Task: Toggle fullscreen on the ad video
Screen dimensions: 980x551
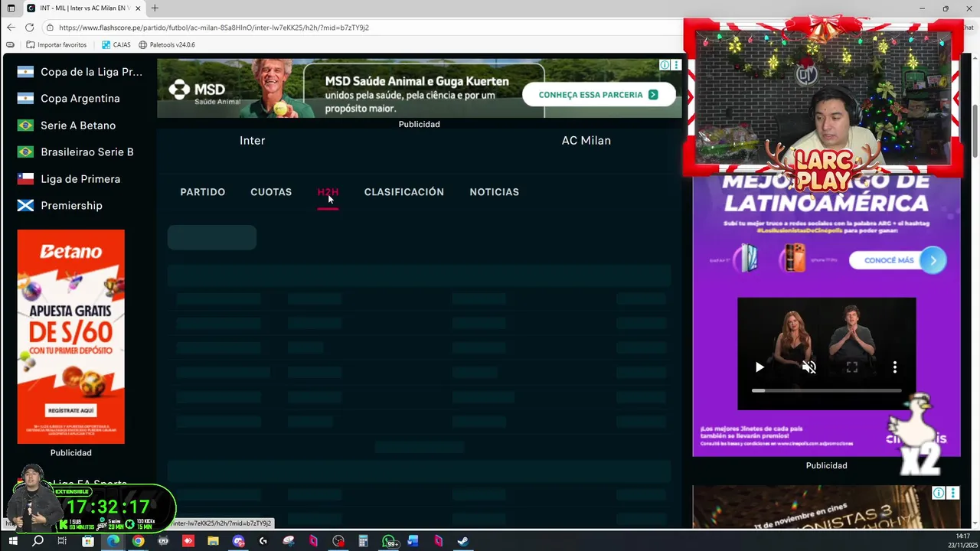Action: [851, 367]
